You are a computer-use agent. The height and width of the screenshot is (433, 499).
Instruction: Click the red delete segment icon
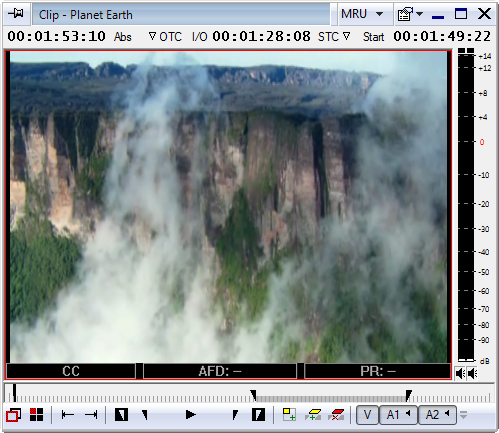pos(336,415)
